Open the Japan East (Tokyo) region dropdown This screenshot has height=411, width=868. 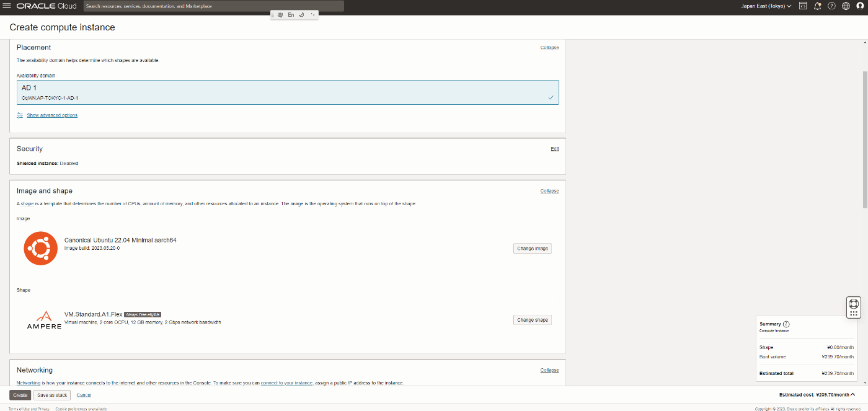[766, 6]
